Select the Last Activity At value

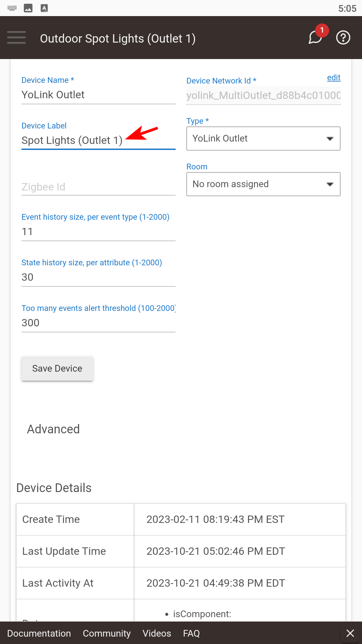[240, 583]
